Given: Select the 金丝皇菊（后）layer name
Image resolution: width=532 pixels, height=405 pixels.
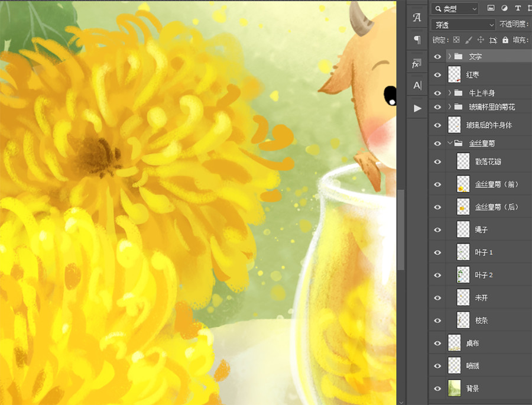Looking at the screenshot, I should (497, 207).
